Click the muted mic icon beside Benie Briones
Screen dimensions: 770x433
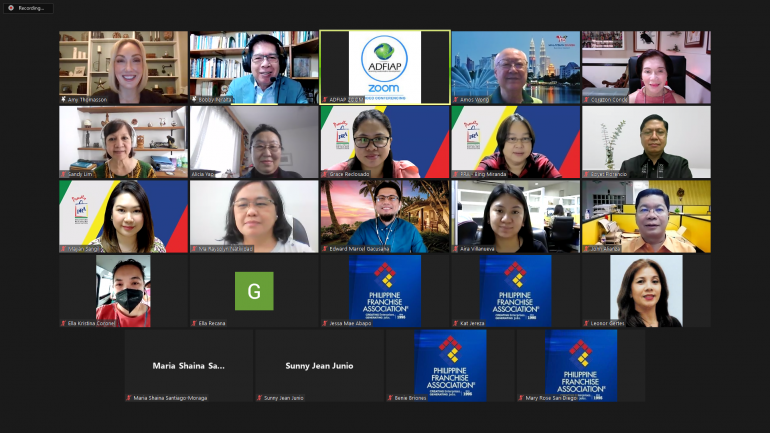click(x=390, y=398)
